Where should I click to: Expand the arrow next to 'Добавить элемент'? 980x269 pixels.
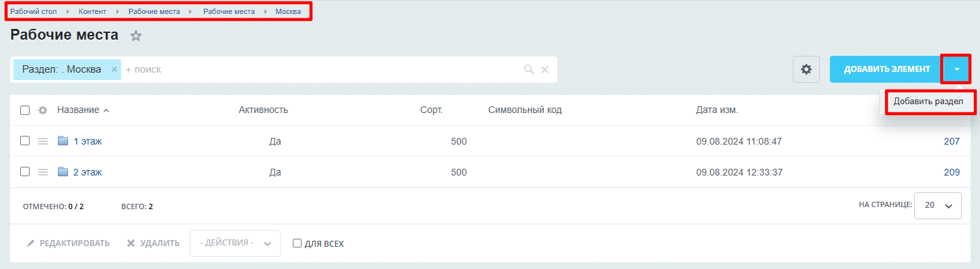click(956, 69)
